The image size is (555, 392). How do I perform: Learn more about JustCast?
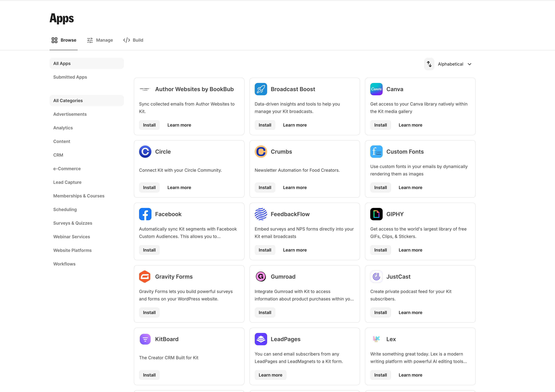pos(411,312)
